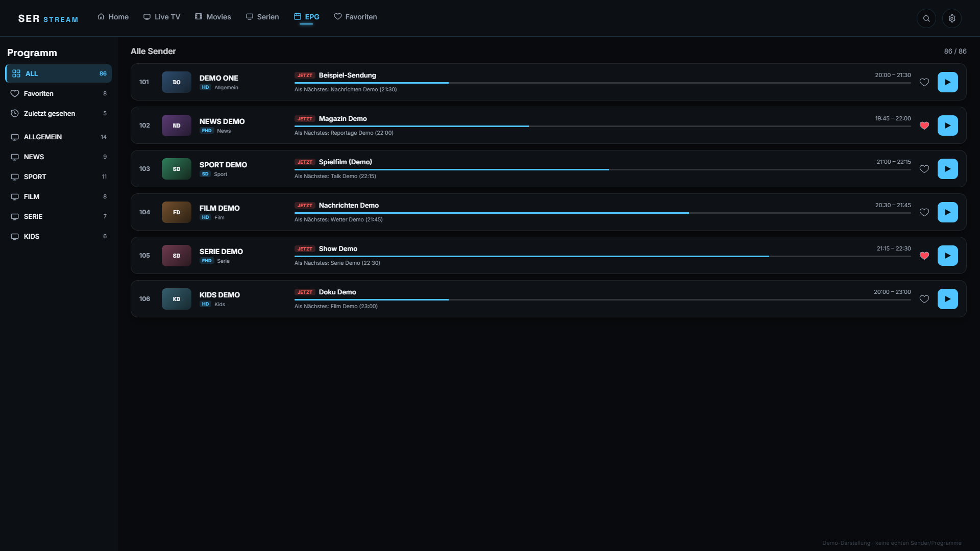This screenshot has height=551, width=980.
Task: Filter by SERIE category
Action: coord(59,216)
